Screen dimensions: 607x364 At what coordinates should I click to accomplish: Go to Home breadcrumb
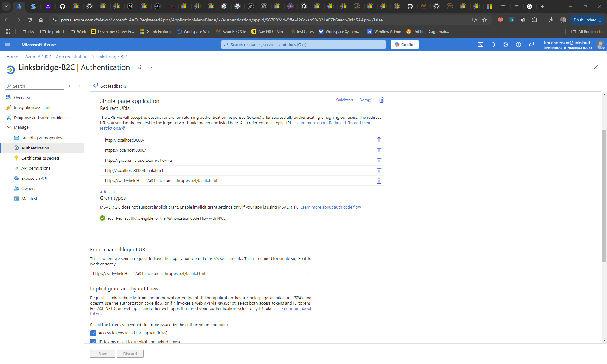(x=12, y=57)
